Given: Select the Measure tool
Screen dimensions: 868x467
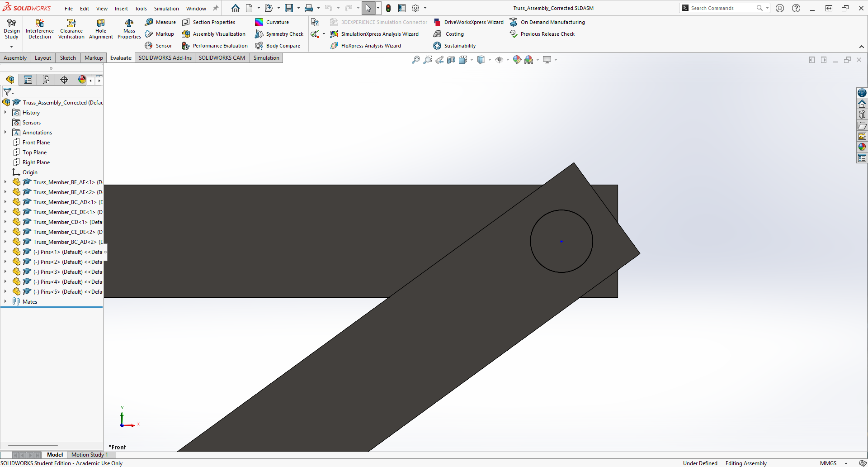Looking at the screenshot, I should point(160,22).
